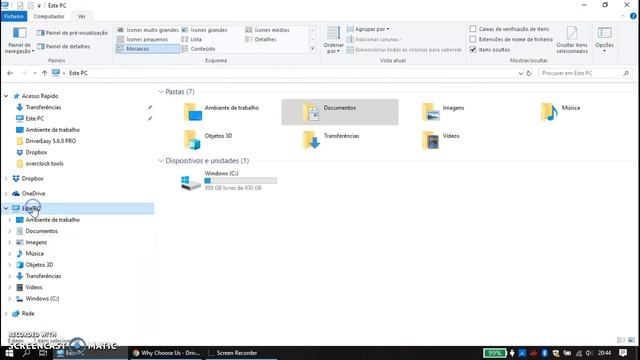Image resolution: width=640 pixels, height=360 pixels.
Task: Select Mosaicos layout
Action: [x=148, y=49]
